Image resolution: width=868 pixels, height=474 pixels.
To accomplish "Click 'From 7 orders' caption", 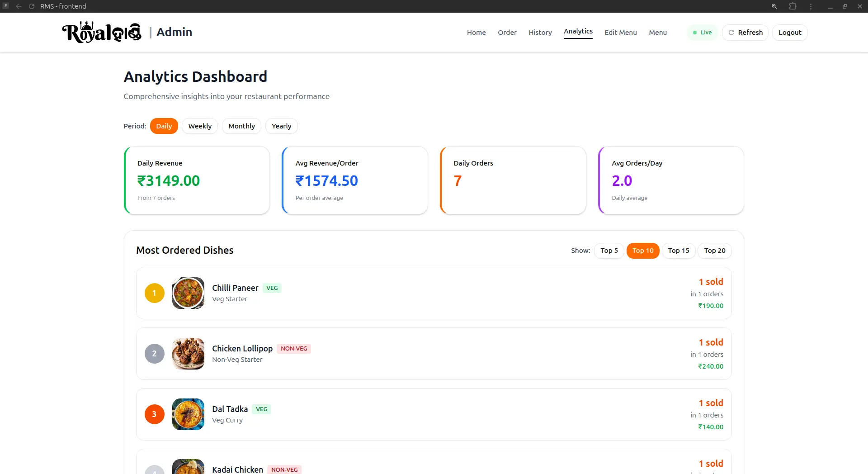I will [x=156, y=198].
